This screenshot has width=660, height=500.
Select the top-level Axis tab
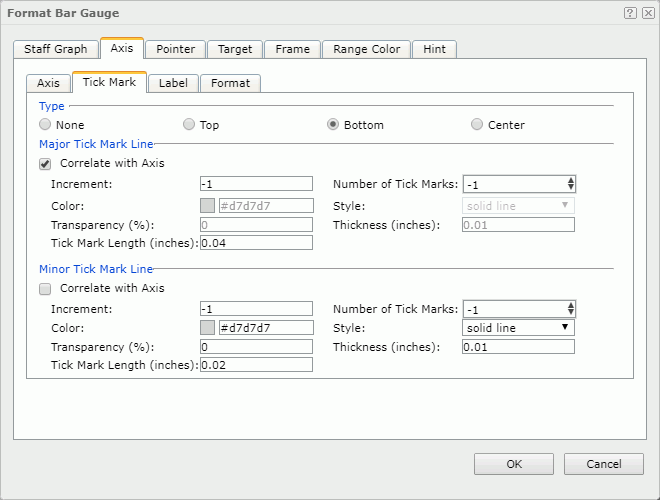pos(122,48)
